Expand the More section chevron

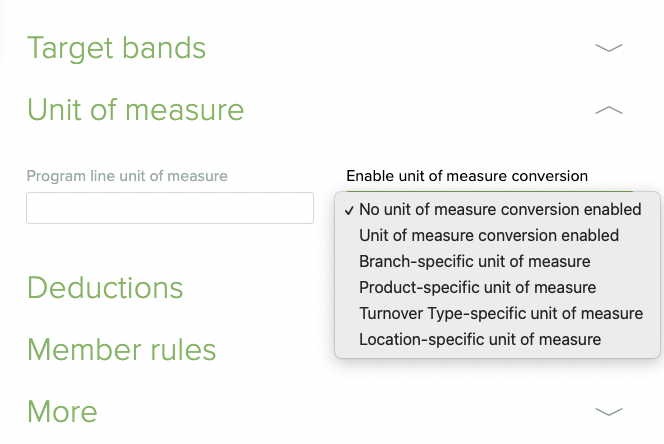(x=608, y=411)
